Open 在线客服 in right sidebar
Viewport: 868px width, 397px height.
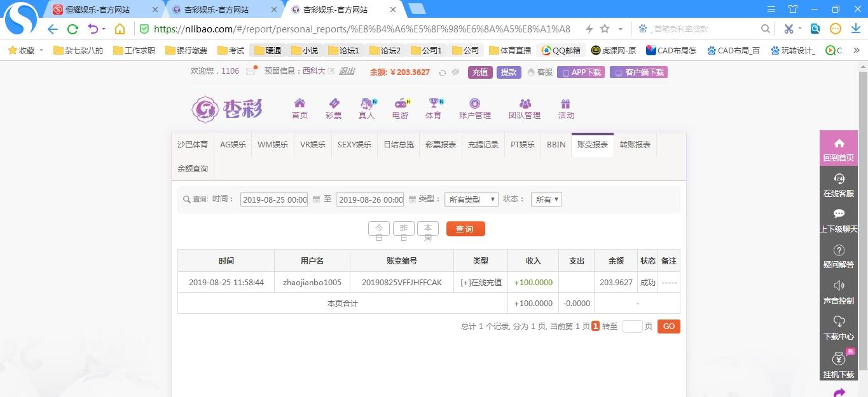click(838, 185)
